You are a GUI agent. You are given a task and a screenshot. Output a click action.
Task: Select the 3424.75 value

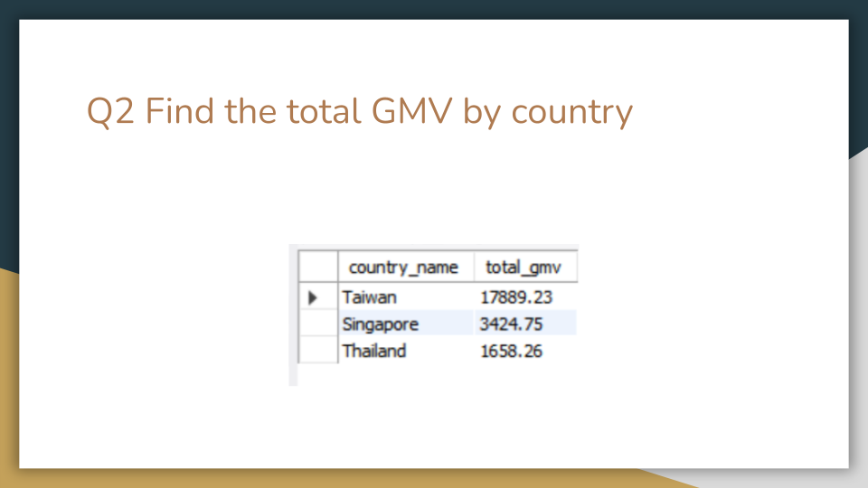tap(511, 324)
